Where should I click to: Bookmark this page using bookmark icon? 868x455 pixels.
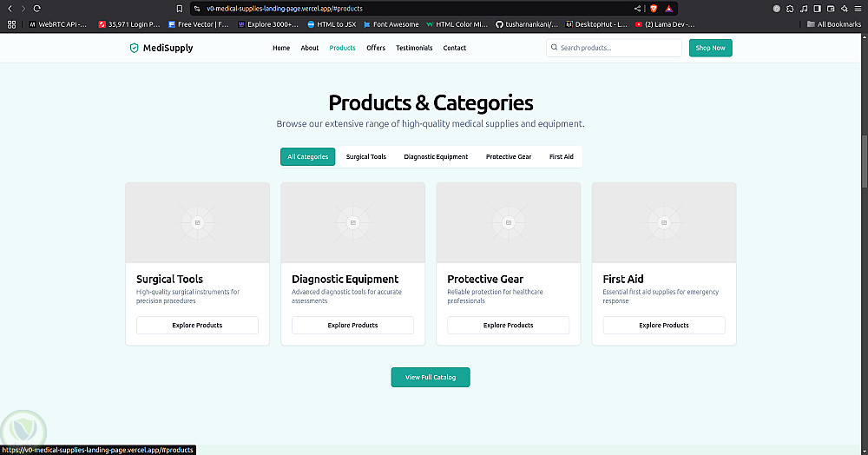[x=180, y=9]
